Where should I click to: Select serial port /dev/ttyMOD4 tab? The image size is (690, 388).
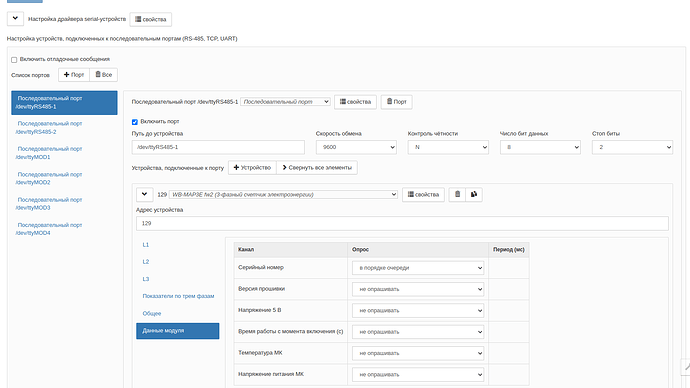pos(64,229)
